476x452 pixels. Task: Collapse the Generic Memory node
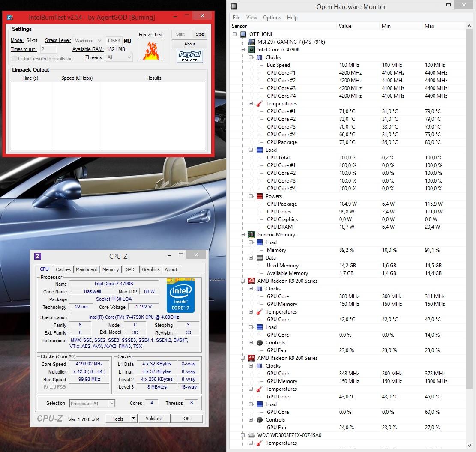pos(242,235)
